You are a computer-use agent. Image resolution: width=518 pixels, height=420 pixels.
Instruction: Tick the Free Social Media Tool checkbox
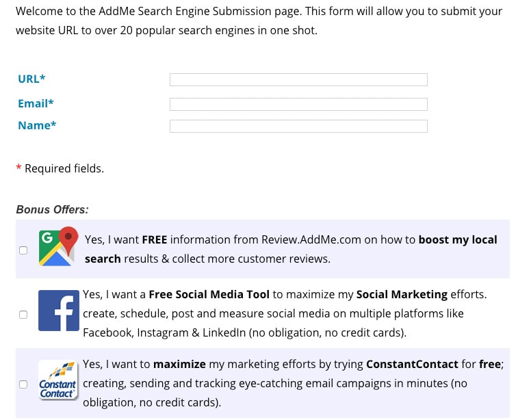[23, 315]
